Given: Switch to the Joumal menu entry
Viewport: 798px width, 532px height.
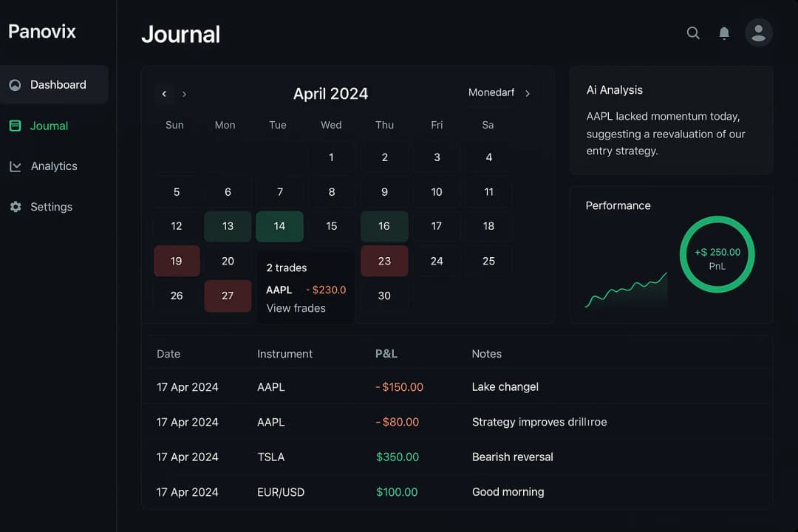Looking at the screenshot, I should [48, 126].
